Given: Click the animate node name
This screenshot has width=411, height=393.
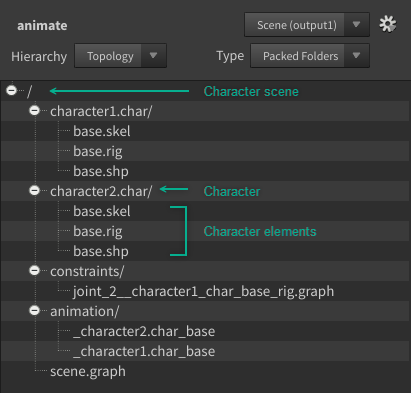Looking at the screenshot, I should (42, 26).
